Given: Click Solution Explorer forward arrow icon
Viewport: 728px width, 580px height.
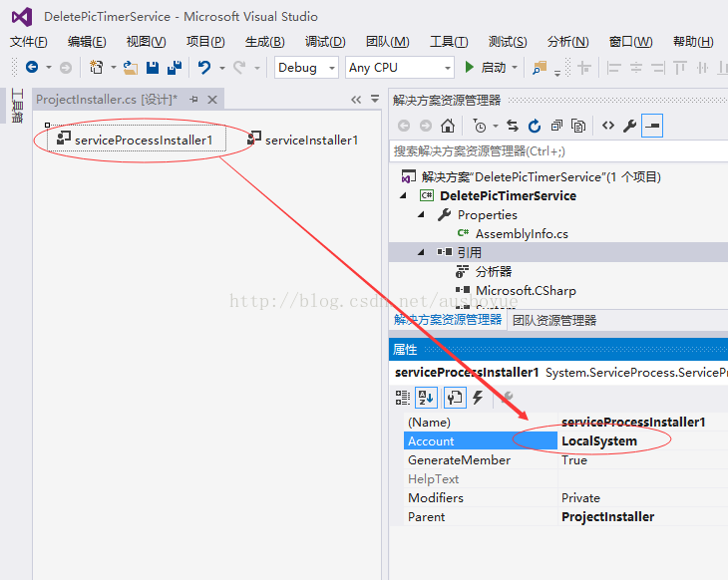Looking at the screenshot, I should [x=426, y=126].
